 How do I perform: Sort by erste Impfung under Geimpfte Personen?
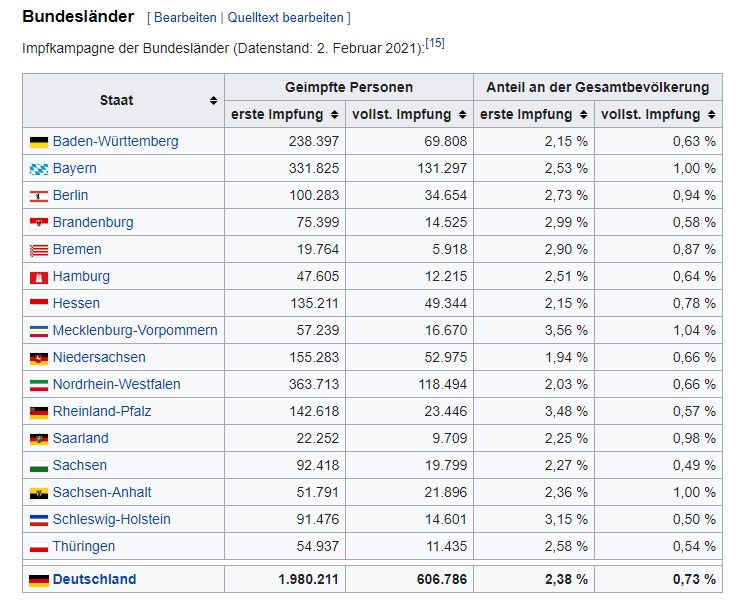(x=335, y=115)
